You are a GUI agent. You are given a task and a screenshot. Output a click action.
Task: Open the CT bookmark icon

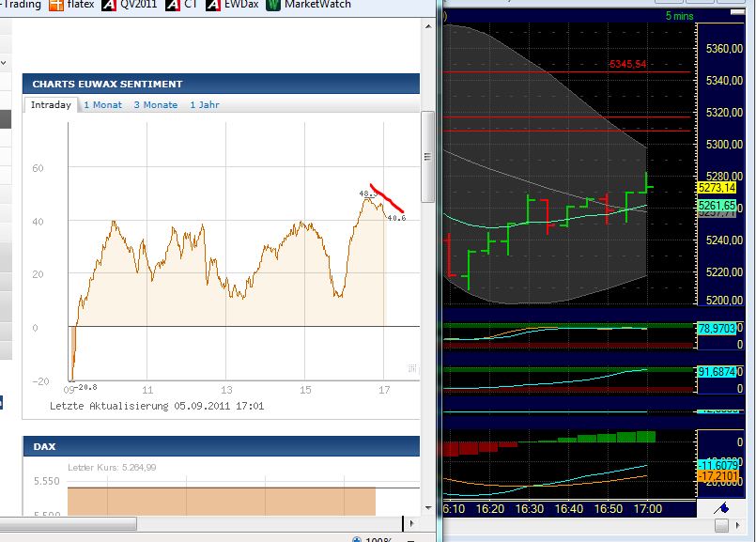click(x=171, y=5)
